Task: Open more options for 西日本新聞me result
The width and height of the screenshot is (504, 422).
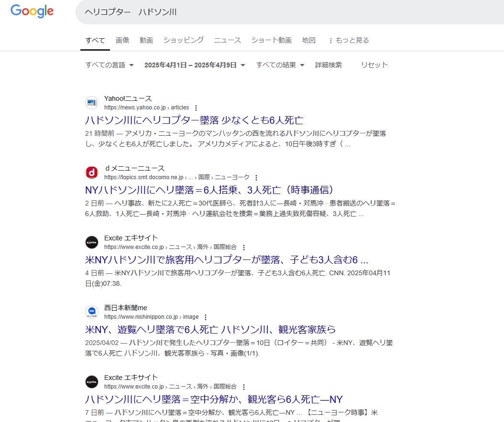Action: [x=206, y=317]
